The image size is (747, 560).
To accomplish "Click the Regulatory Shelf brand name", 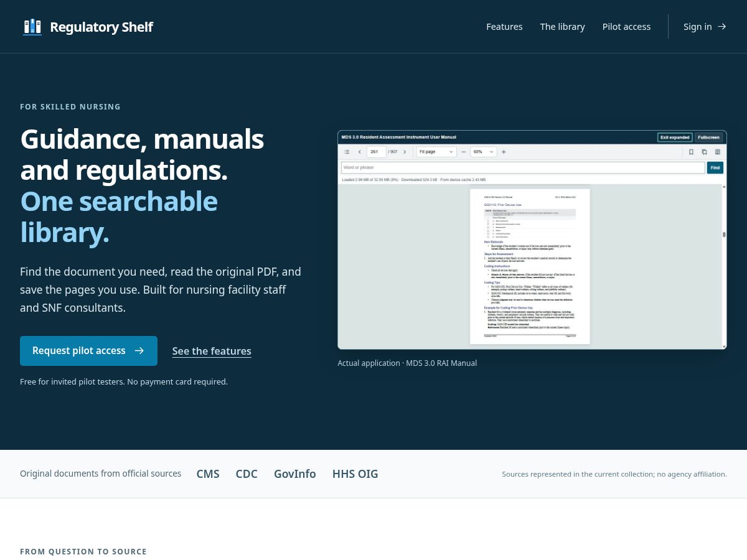I will (x=101, y=27).
